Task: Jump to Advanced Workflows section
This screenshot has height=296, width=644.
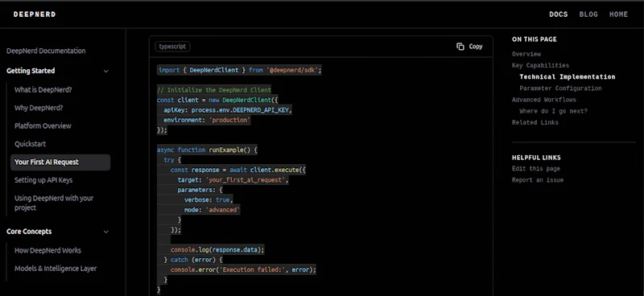Action: tap(544, 100)
